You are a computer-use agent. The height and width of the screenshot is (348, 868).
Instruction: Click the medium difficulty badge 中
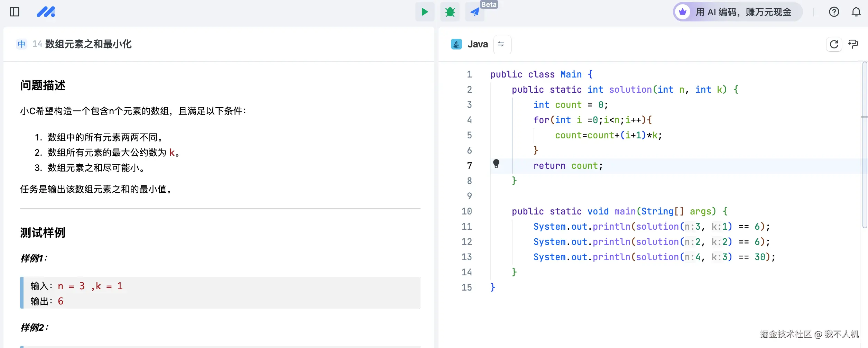pos(21,44)
